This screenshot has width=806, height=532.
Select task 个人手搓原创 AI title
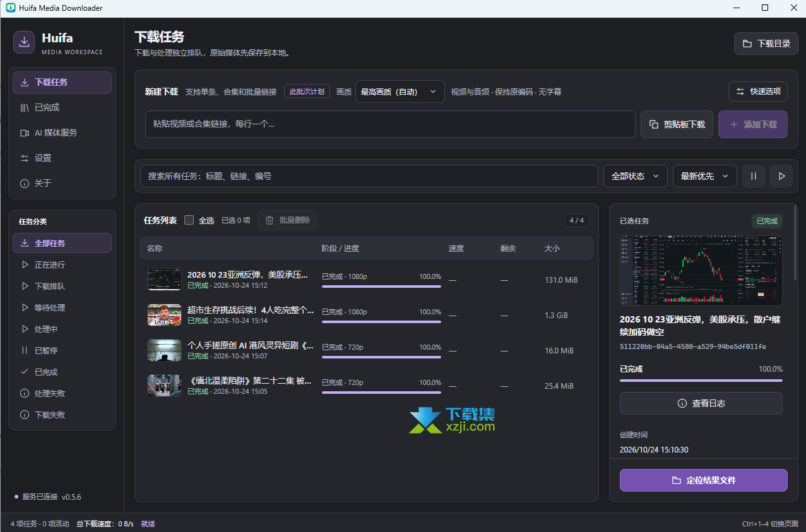click(251, 346)
